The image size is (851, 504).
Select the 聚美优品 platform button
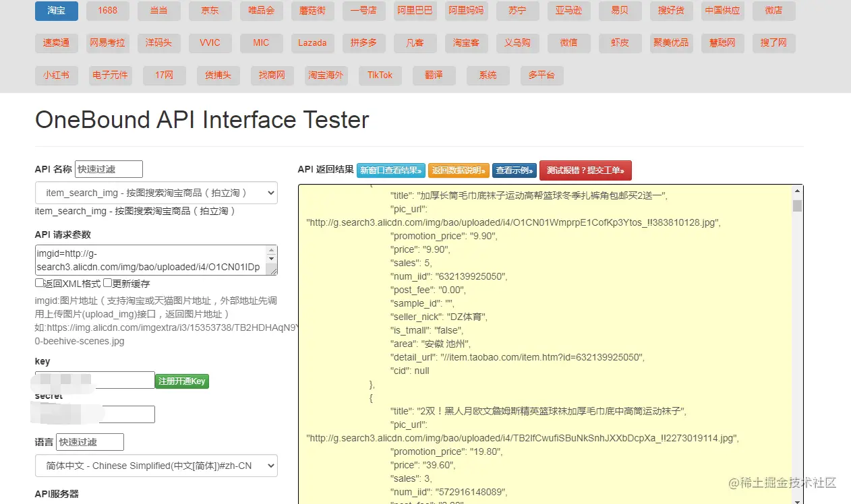coord(671,43)
